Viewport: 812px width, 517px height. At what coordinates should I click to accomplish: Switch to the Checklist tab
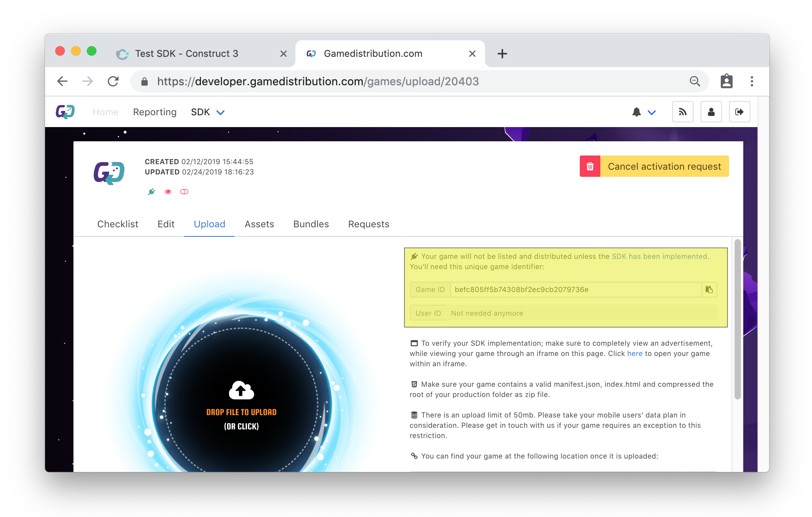pos(118,224)
